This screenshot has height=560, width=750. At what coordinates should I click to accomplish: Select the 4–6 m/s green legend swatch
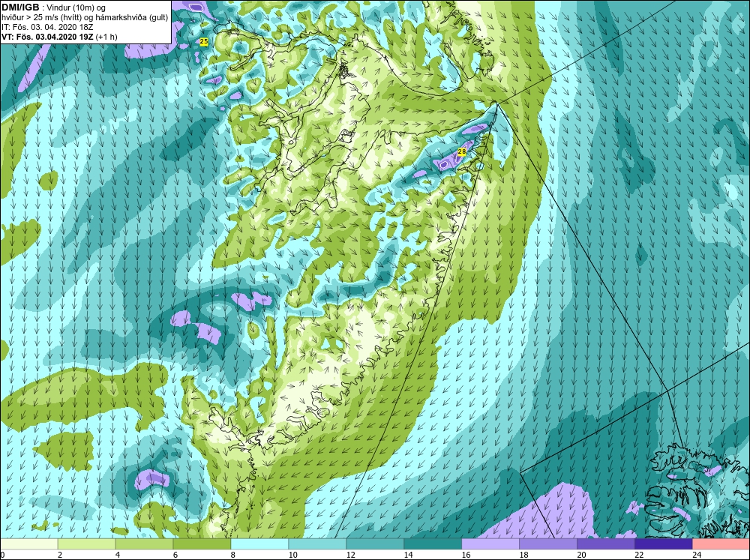tap(144, 544)
